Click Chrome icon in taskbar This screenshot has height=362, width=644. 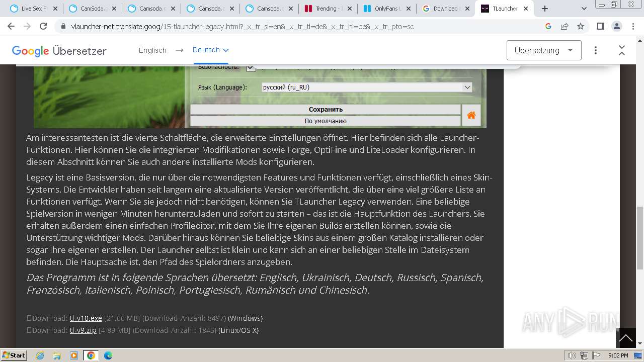[x=91, y=355]
